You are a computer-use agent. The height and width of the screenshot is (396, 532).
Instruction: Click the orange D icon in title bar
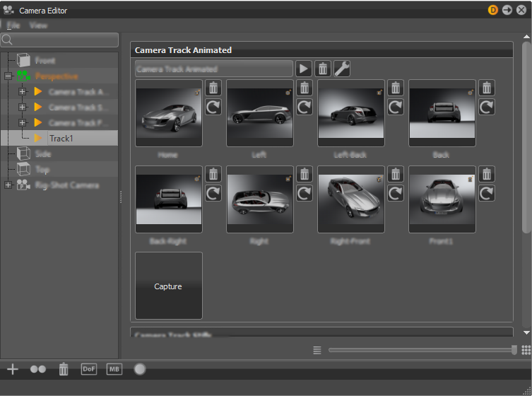[x=492, y=10]
